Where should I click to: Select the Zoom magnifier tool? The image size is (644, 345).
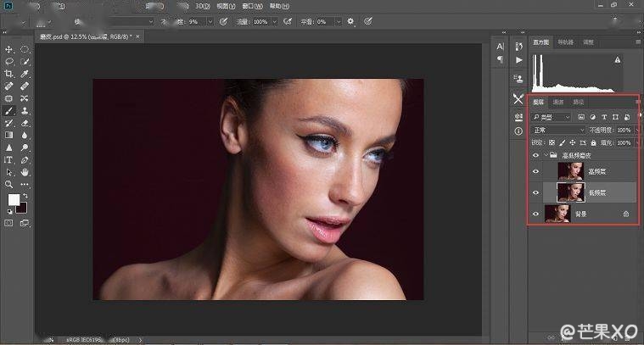8,185
